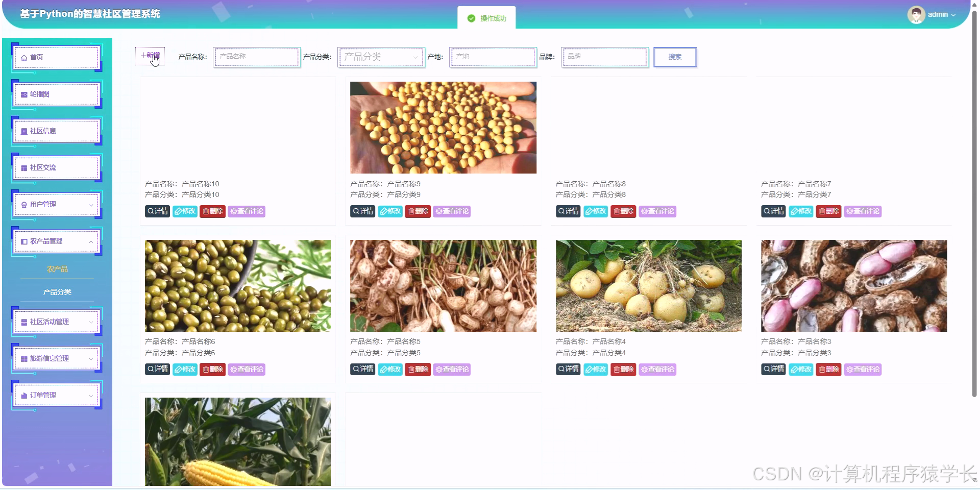The width and height of the screenshot is (980, 490).
Task: Collapse the 农产品管理 sidebar menu
Action: [x=57, y=241]
